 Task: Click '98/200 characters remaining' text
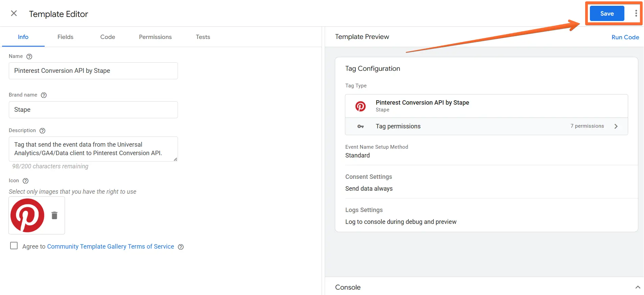point(50,166)
